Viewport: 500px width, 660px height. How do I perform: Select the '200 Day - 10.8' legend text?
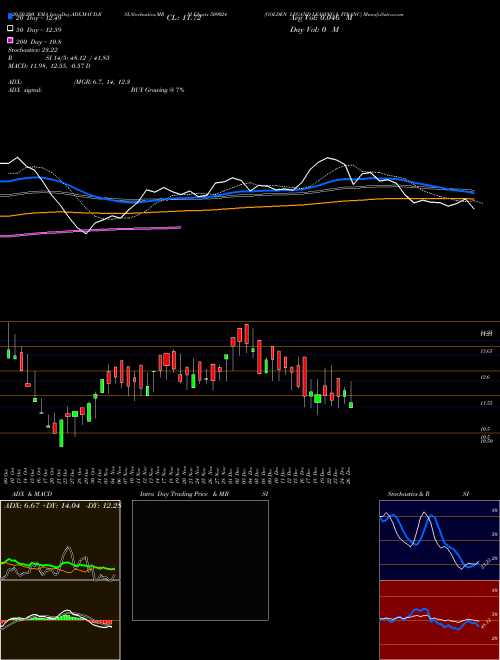point(39,42)
